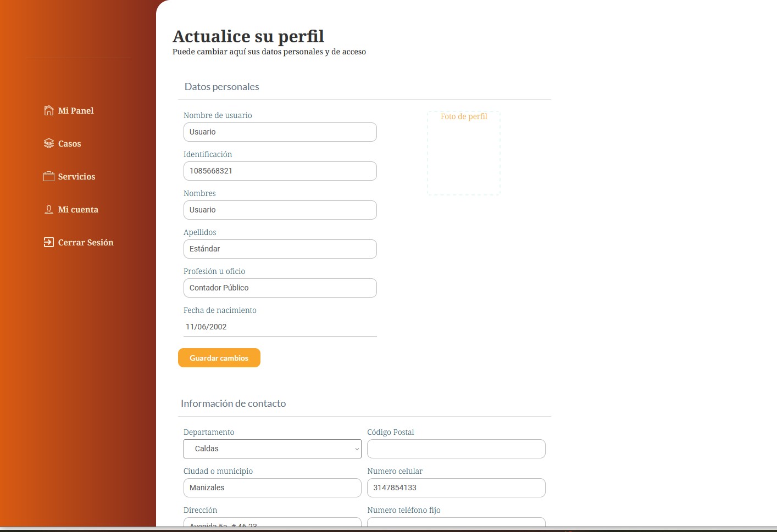
Task: Select the Apellidos field containing Estándar
Action: [280, 249]
